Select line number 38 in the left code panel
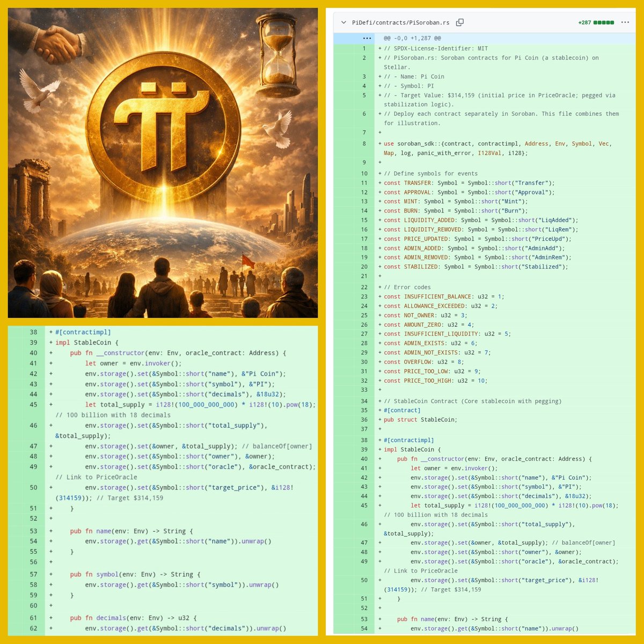This screenshot has height=644, width=644. (33, 332)
